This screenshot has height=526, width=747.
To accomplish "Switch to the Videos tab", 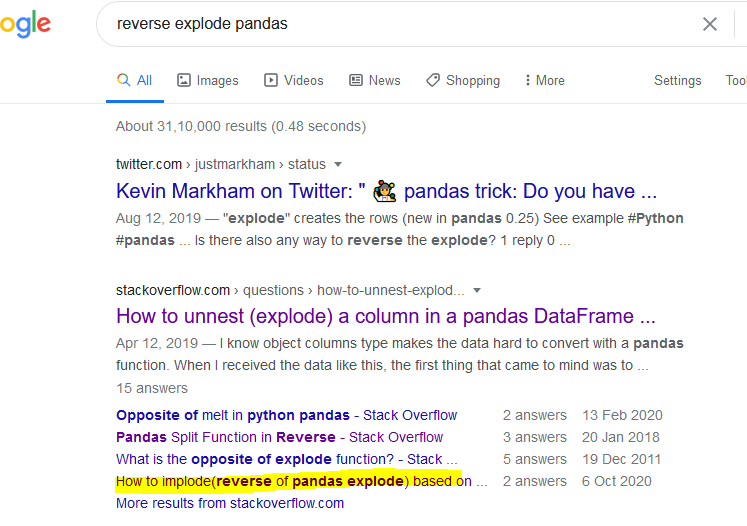I will [x=294, y=81].
